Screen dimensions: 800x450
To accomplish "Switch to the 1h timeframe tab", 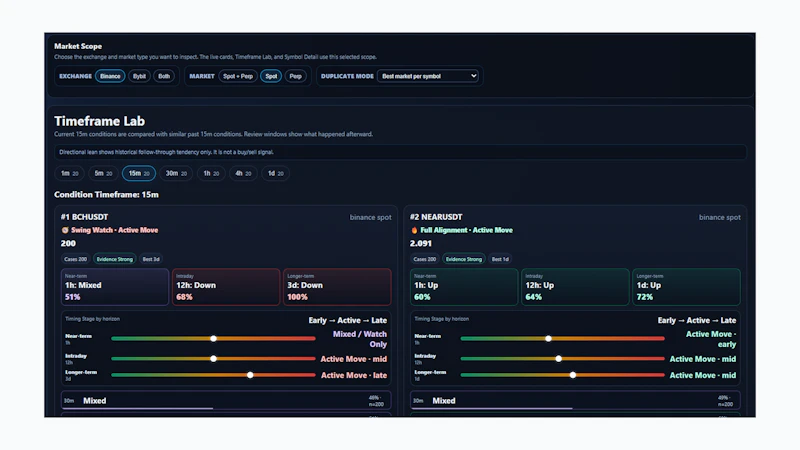I will click(211, 173).
